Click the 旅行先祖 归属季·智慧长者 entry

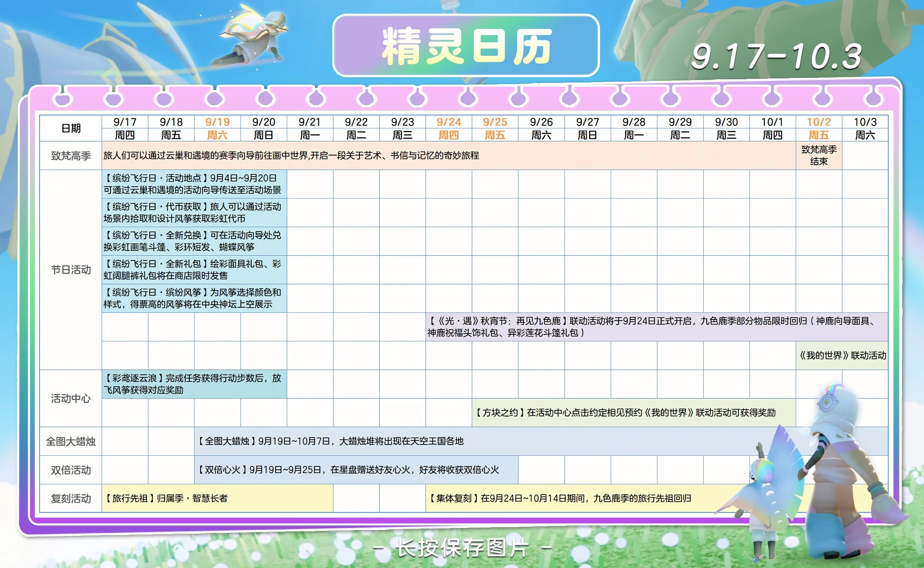tap(217, 498)
